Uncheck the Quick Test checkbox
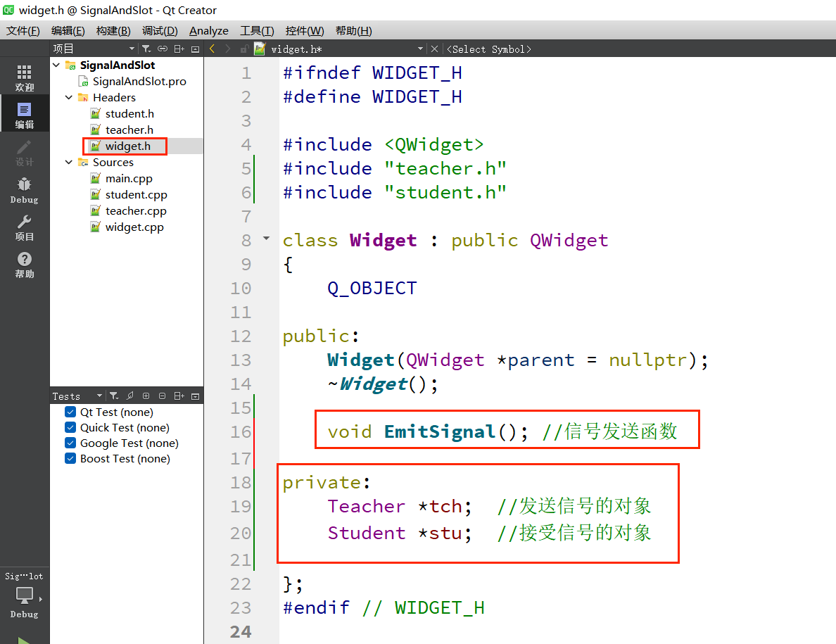 point(70,427)
